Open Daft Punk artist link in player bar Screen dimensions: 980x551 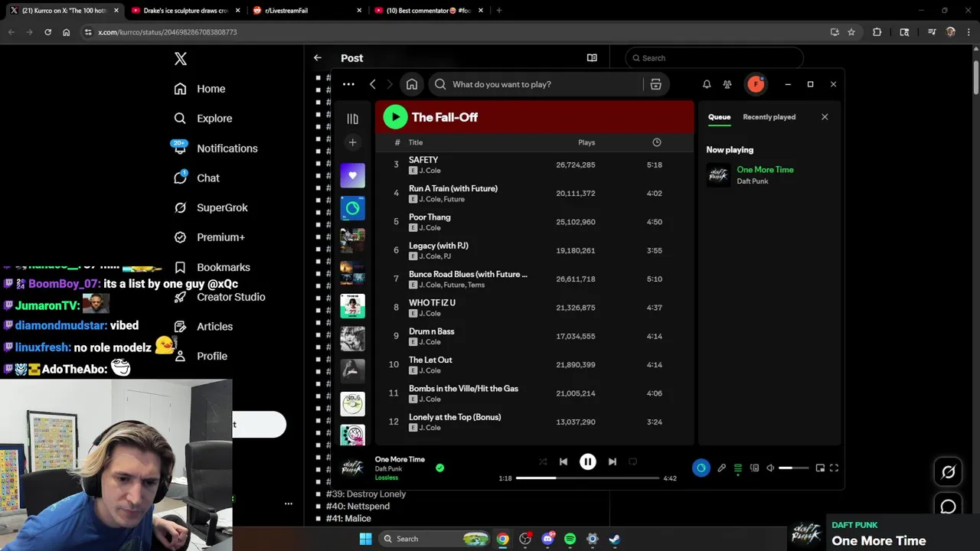[388, 468]
